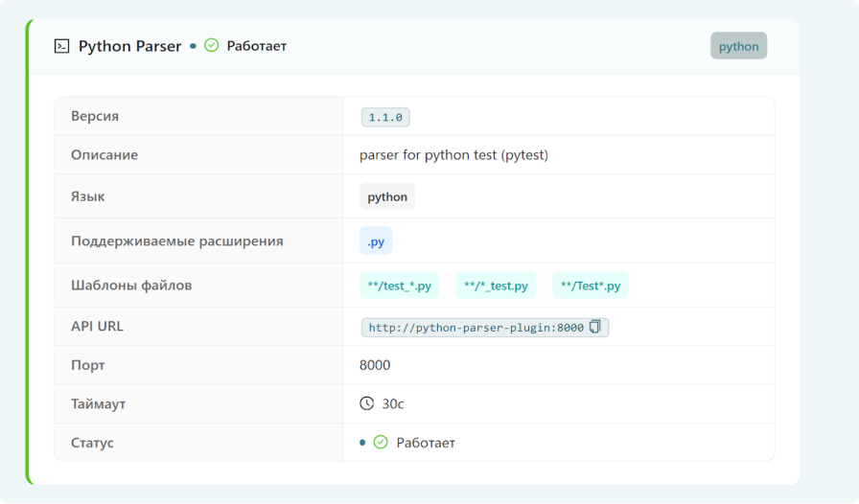Click the green check icon in the Статус row

click(381, 442)
